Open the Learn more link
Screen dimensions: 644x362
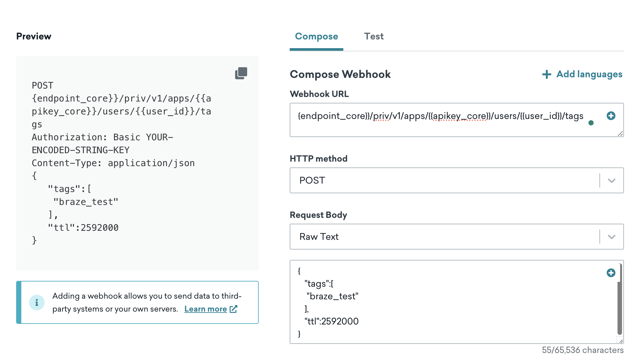tap(205, 309)
